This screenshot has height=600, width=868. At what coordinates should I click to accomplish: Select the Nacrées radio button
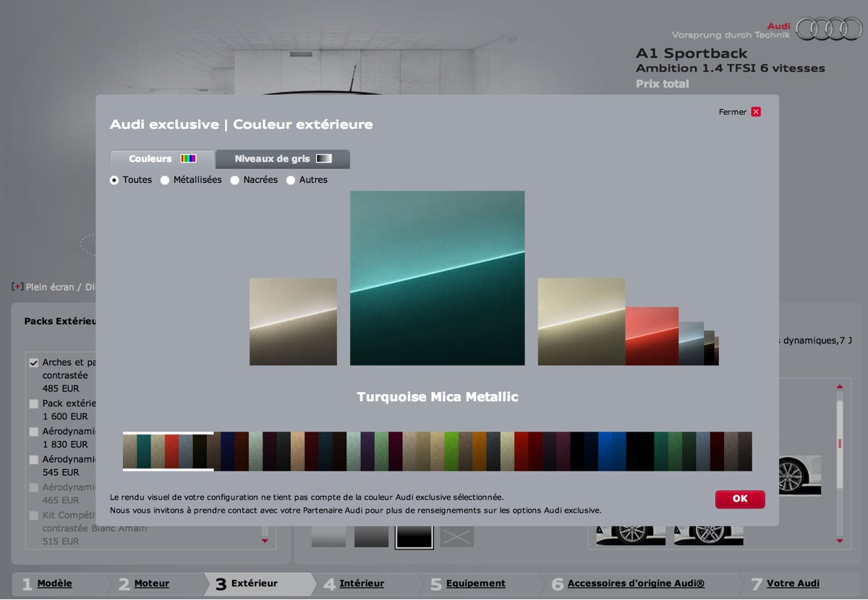point(235,180)
